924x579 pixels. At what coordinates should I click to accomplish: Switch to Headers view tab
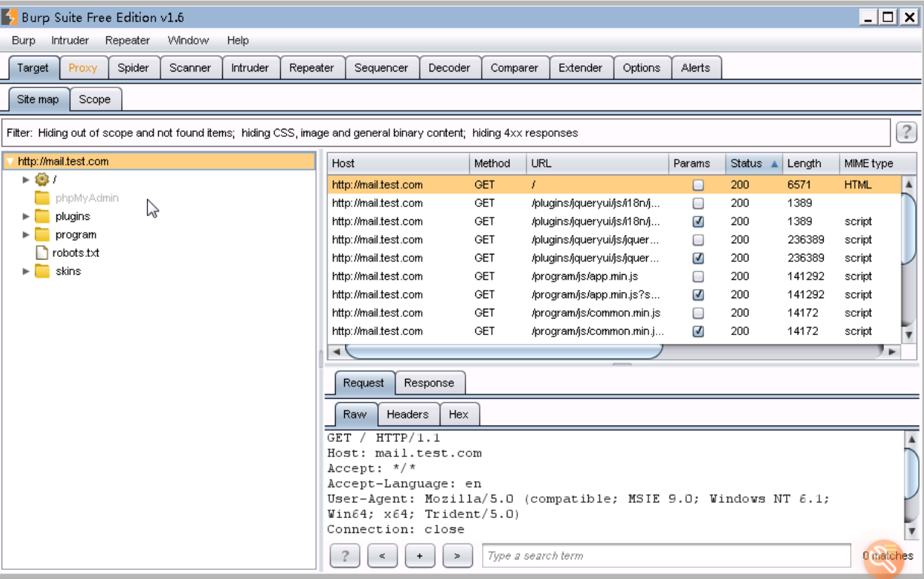(407, 414)
